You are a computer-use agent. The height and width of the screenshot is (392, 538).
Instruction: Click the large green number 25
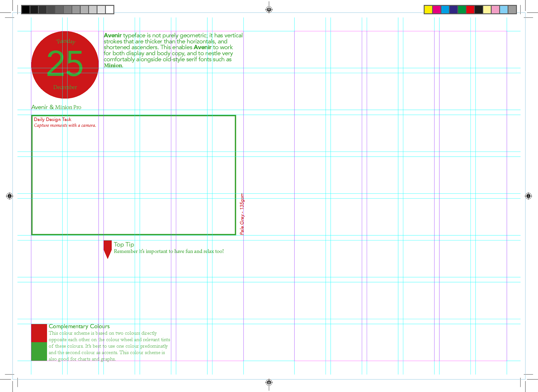[65, 64]
